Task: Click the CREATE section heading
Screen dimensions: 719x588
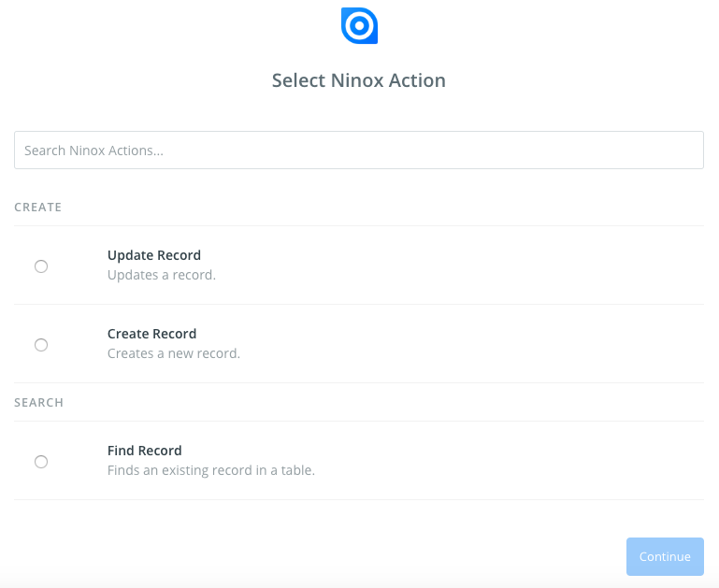Action: 38,208
